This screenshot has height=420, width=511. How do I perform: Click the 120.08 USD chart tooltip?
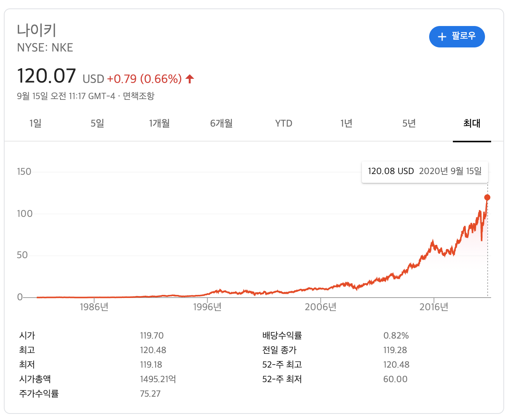click(x=425, y=171)
